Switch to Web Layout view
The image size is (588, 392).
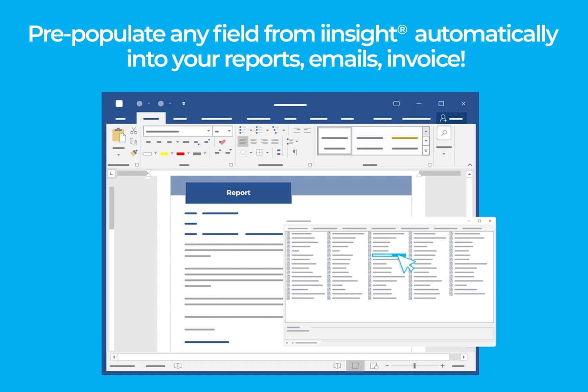pyautogui.click(x=374, y=366)
